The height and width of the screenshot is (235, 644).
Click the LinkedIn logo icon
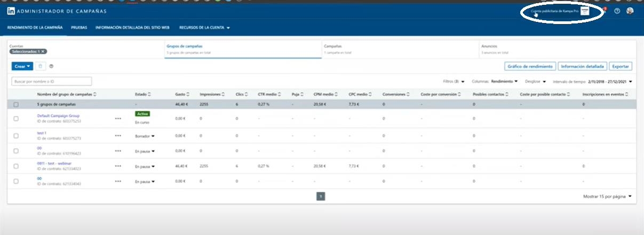pos(11,11)
